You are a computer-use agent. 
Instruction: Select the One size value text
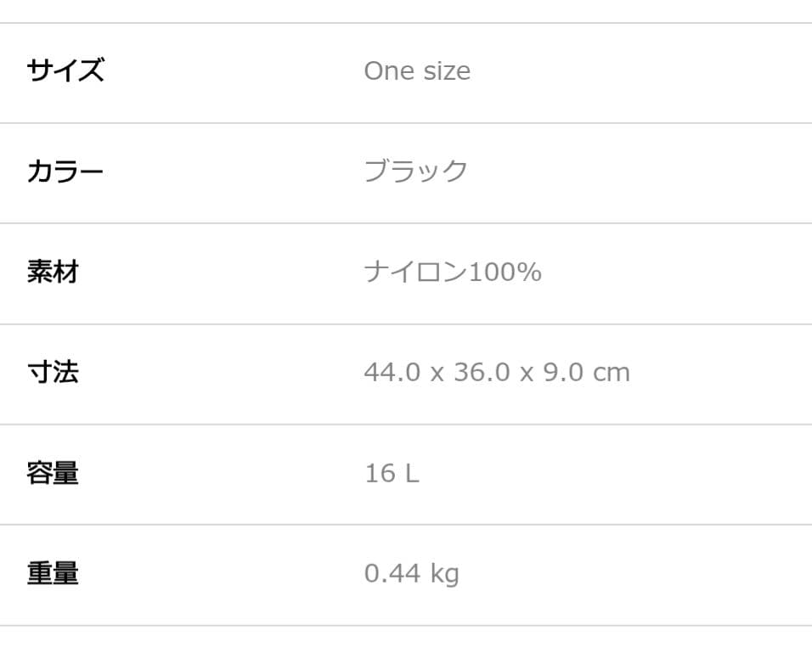pyautogui.click(x=417, y=71)
